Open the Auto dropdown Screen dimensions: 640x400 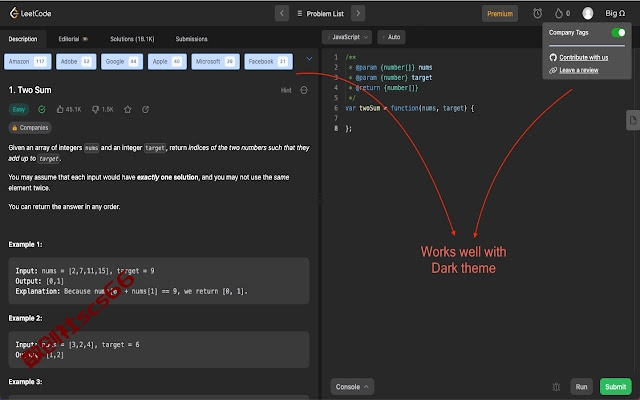391,37
